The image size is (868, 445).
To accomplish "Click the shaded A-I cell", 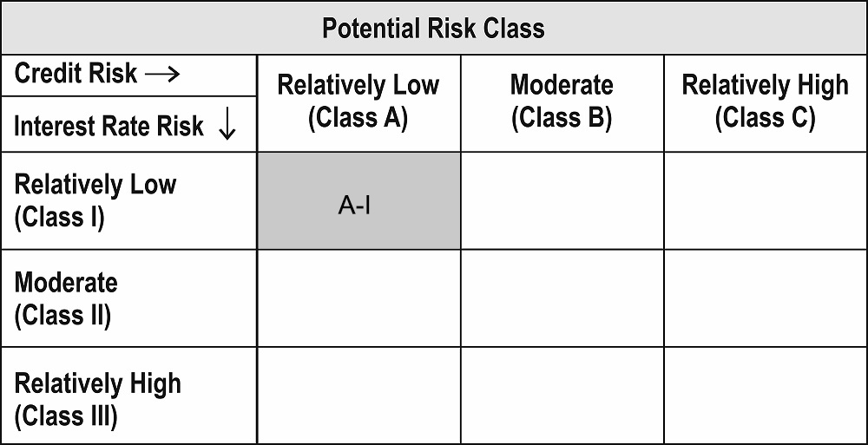I will coord(358,200).
